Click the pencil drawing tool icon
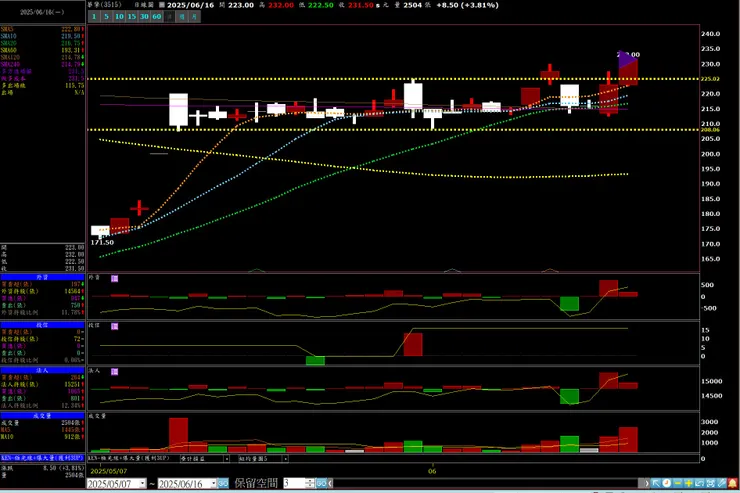 click(x=721, y=483)
